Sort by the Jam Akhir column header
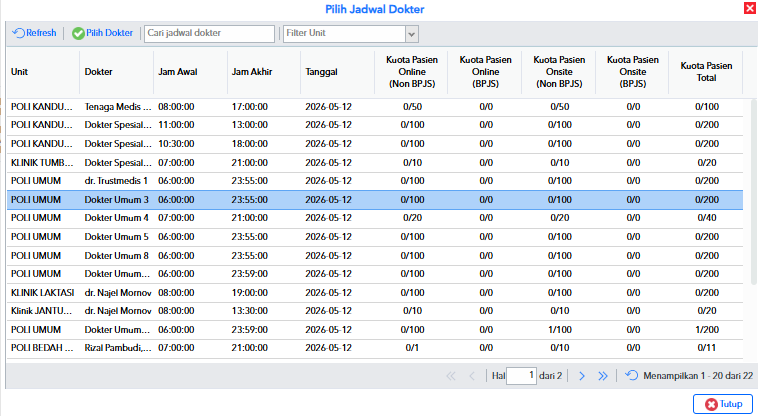The image size is (761, 416). click(x=264, y=72)
